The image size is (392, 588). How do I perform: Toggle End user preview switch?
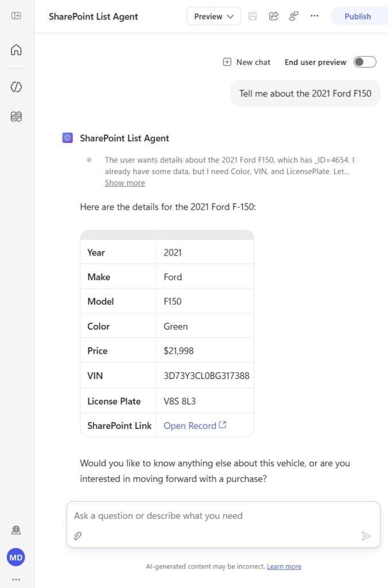click(364, 62)
